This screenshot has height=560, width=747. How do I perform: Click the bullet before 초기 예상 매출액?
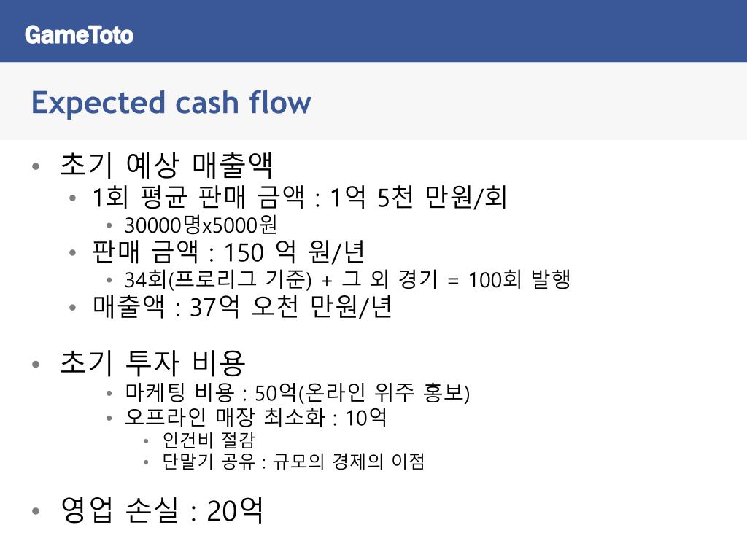point(36,166)
